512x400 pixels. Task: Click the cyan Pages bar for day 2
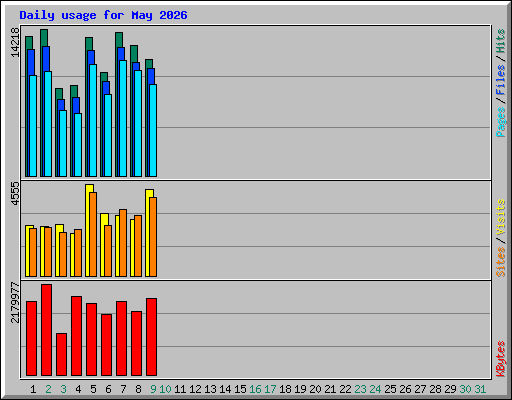(x=48, y=124)
